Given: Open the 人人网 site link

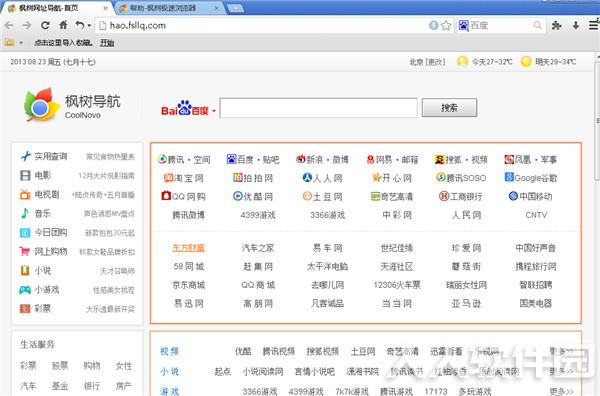Looking at the screenshot, I should pos(322,178).
